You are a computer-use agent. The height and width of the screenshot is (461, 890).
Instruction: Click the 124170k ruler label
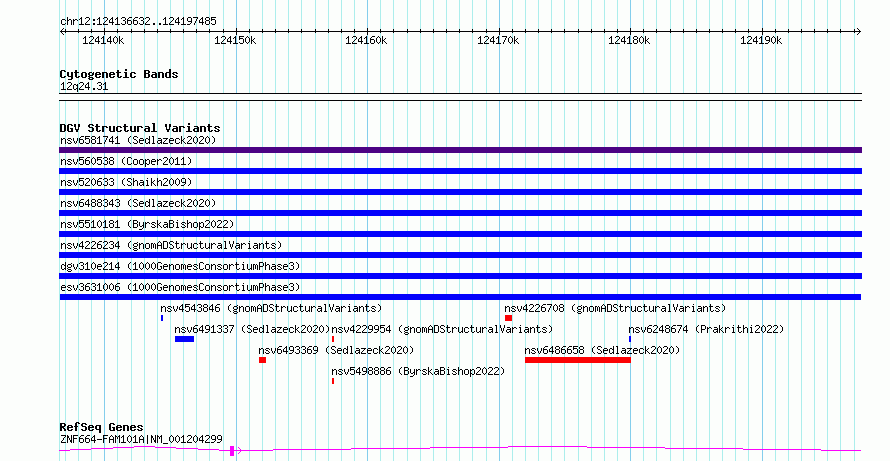click(x=498, y=40)
